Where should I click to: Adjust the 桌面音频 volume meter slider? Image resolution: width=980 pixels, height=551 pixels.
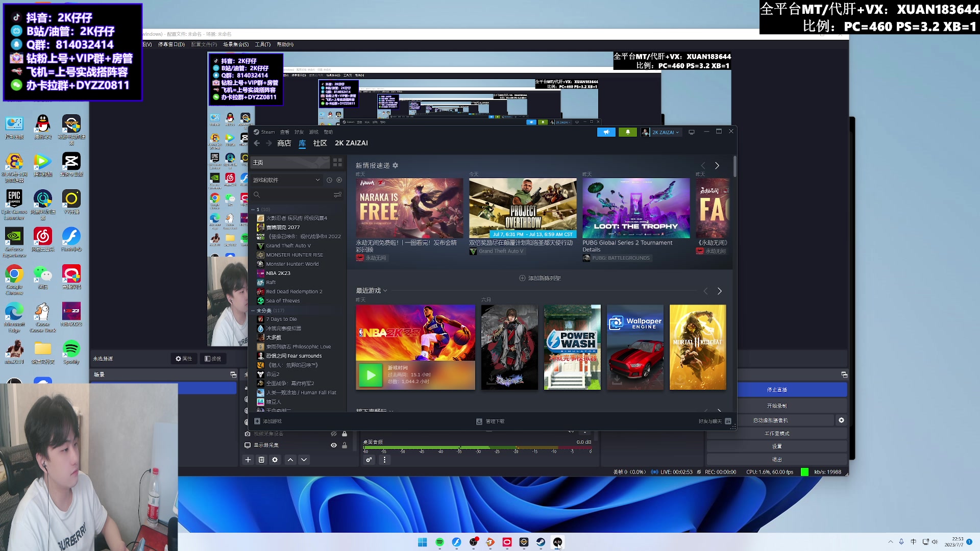(x=477, y=448)
